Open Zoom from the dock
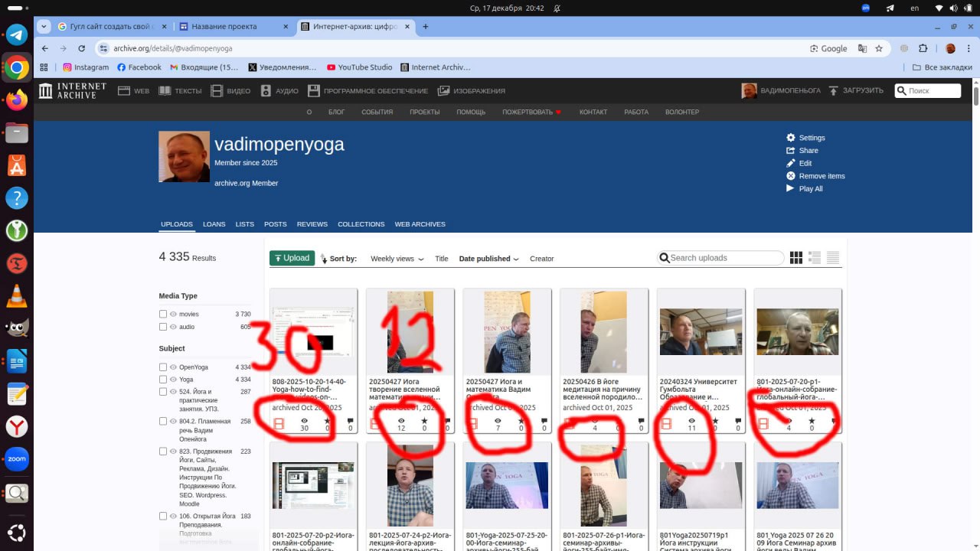 [x=17, y=459]
